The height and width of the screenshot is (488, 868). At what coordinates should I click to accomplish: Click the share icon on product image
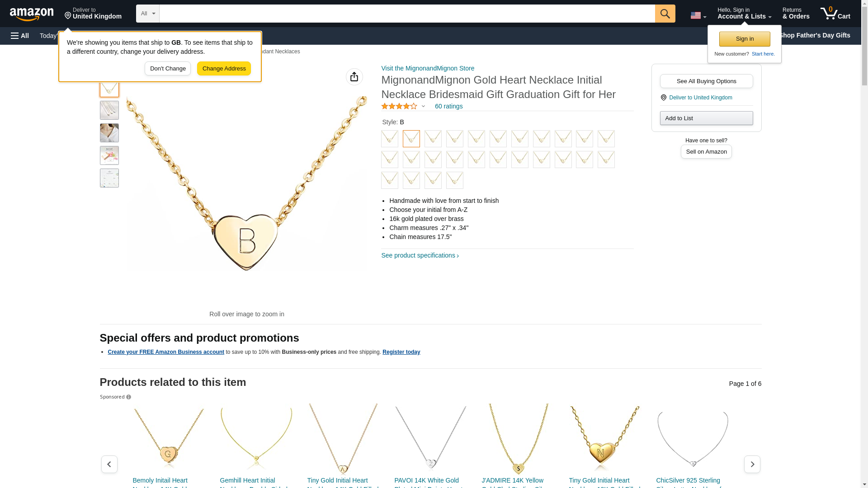354,77
